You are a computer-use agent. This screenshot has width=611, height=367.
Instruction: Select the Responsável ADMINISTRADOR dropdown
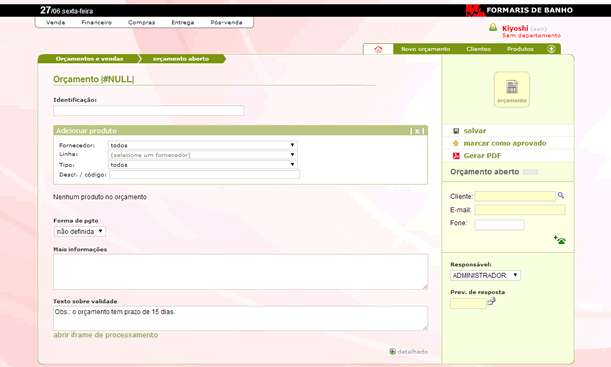click(485, 275)
